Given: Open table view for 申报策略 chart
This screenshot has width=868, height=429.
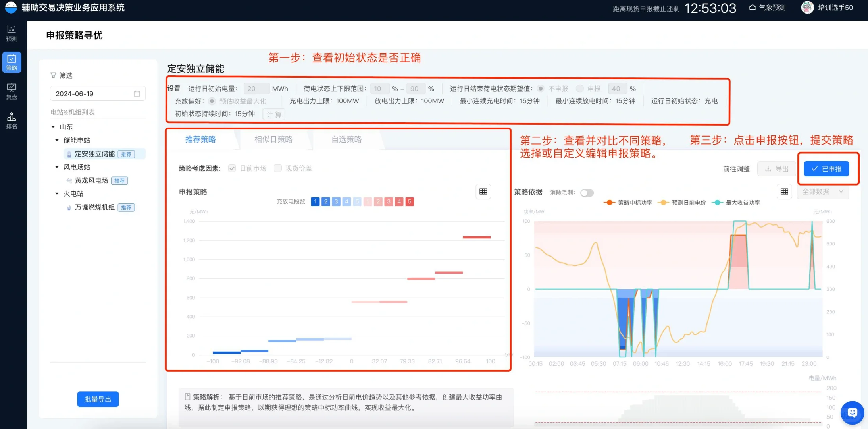Looking at the screenshot, I should (x=483, y=191).
